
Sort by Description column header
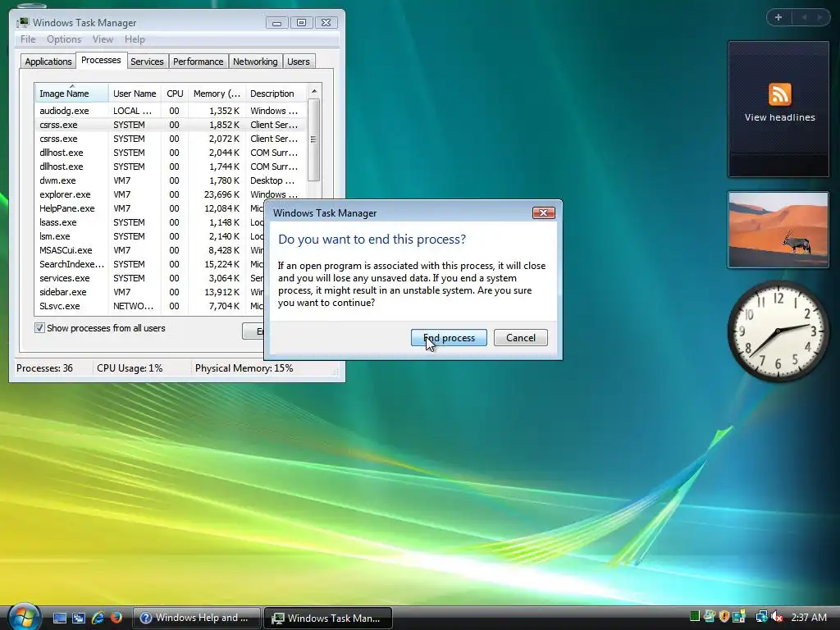(x=276, y=94)
